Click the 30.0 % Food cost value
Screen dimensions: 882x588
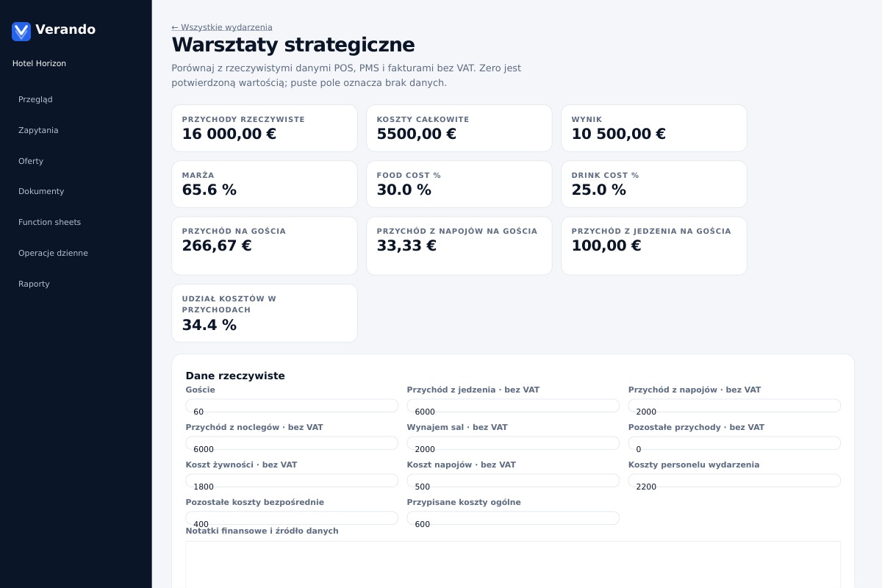click(x=404, y=190)
